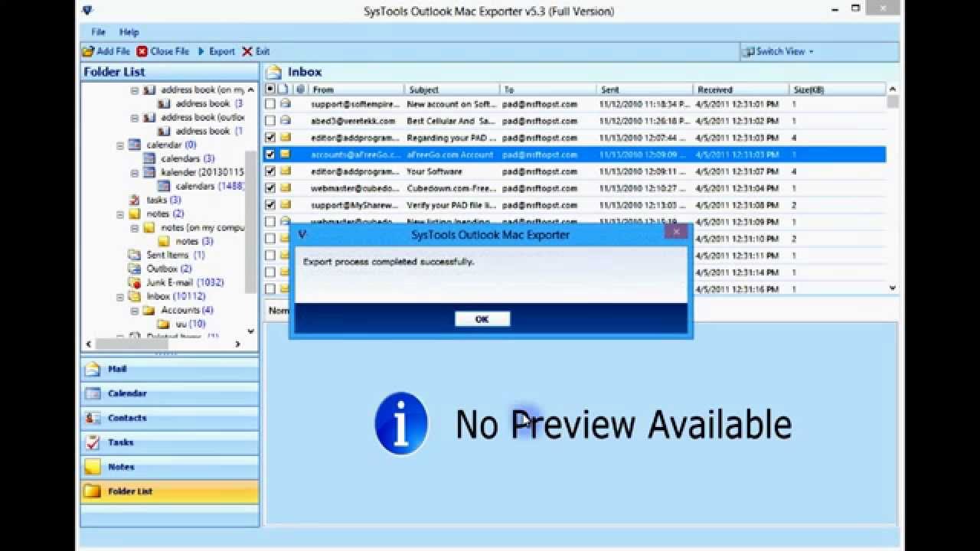Click the red Close File icon
The image size is (980, 551).
[x=142, y=51]
